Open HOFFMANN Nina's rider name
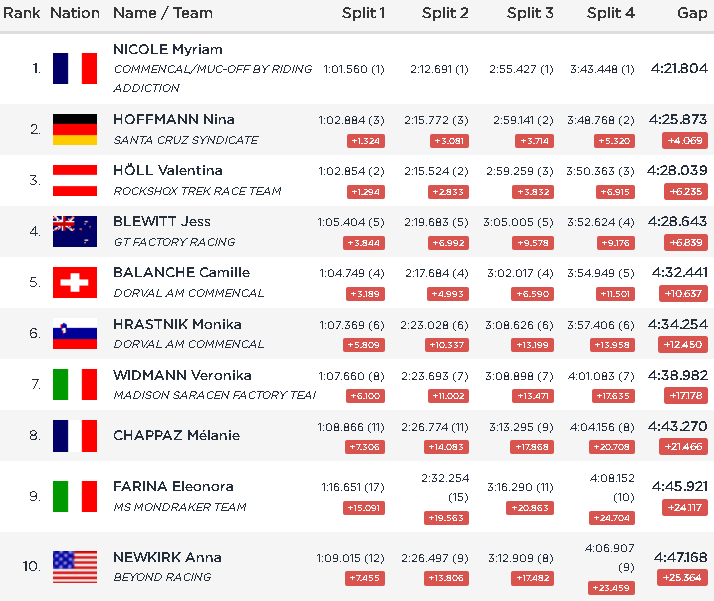714x601 pixels. (174, 119)
